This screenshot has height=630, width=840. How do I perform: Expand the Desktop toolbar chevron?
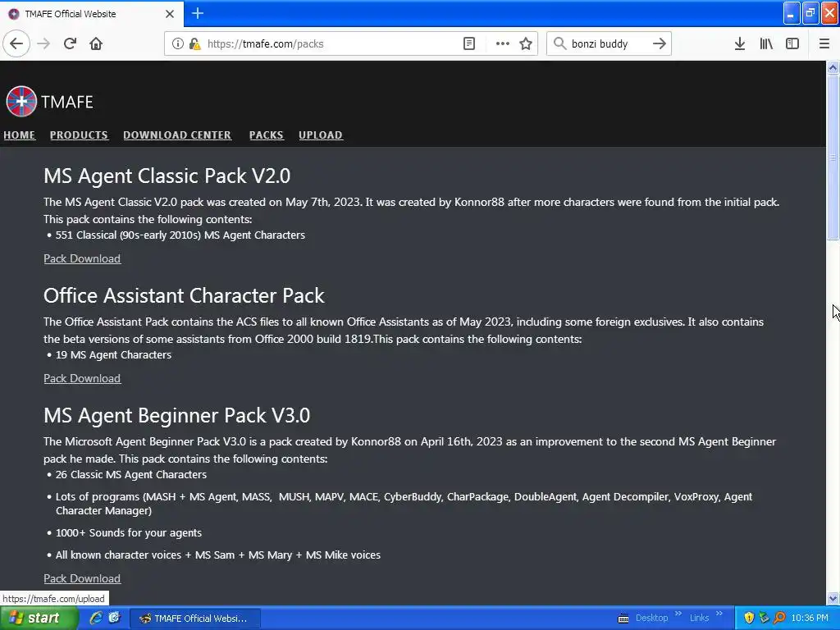(x=678, y=614)
